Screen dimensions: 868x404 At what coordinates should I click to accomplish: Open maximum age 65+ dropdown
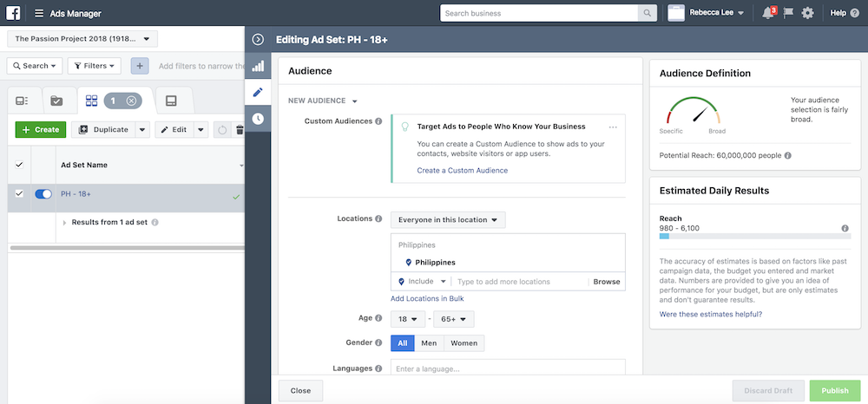tap(453, 319)
